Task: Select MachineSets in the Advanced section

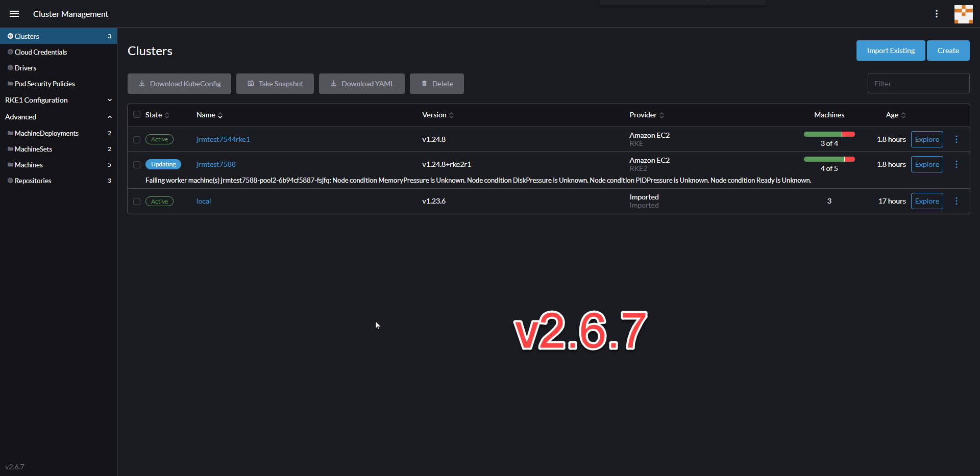Action: coord(33,149)
